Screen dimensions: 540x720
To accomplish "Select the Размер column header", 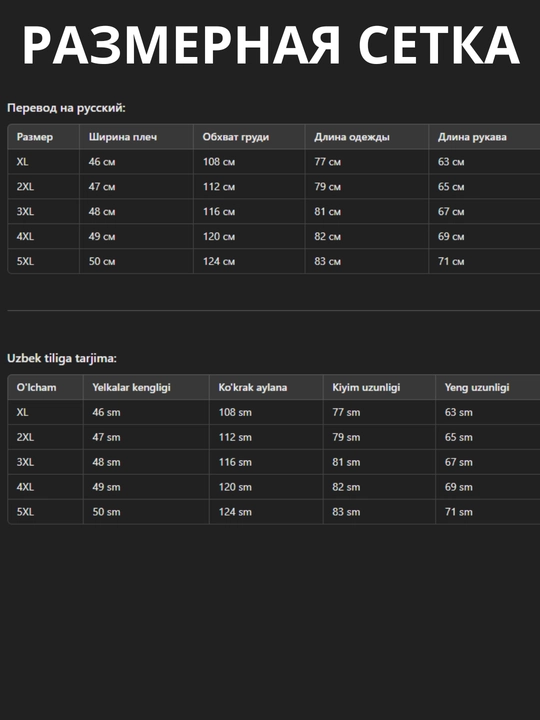I will tap(35, 137).
